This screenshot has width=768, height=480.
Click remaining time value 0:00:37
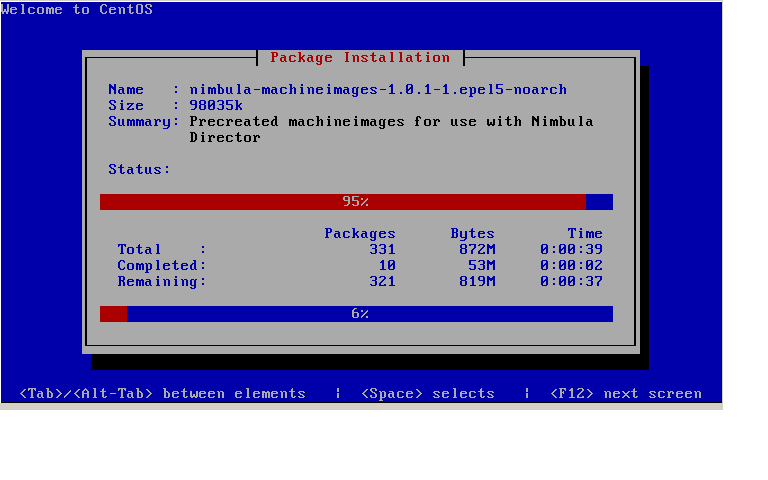click(x=572, y=282)
